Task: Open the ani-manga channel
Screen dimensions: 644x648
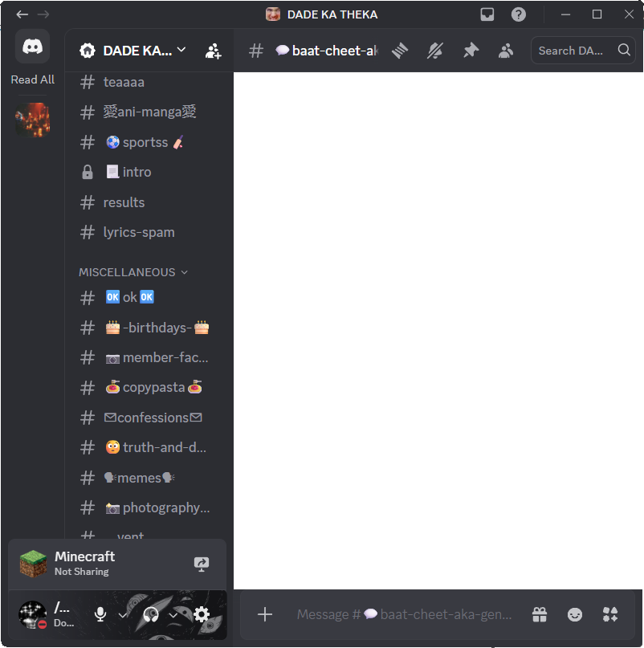Action: [149, 112]
